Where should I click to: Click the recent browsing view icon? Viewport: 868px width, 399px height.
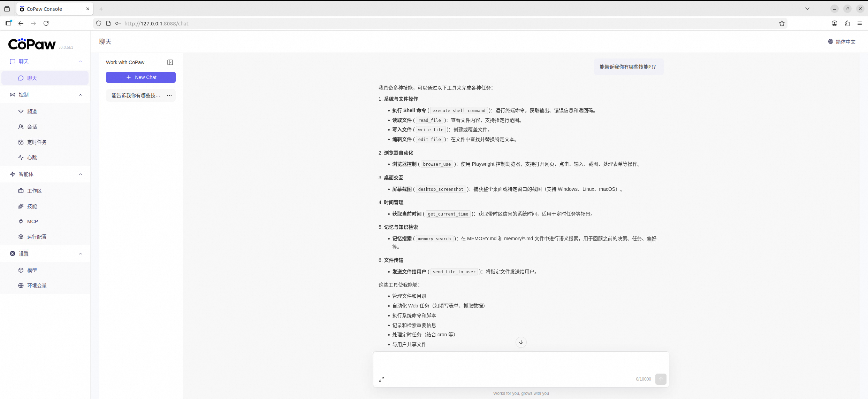coord(7,9)
